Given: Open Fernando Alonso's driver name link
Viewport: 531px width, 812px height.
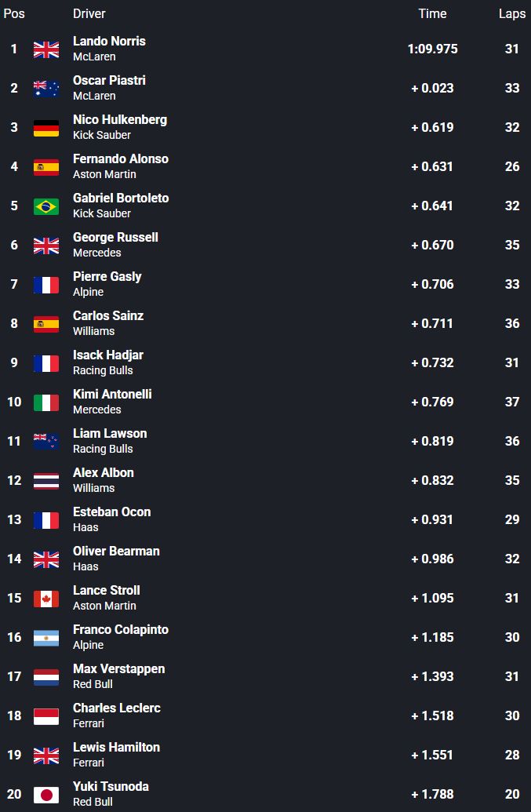Looking at the screenshot, I should pos(121,158).
